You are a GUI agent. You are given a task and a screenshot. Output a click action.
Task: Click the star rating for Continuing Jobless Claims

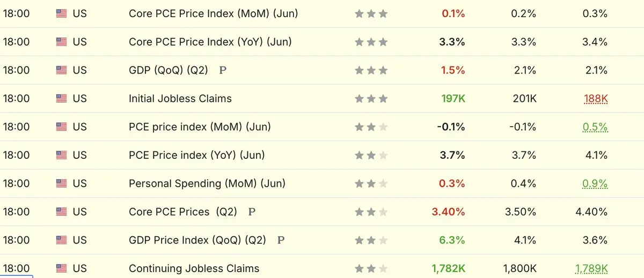coord(371,269)
